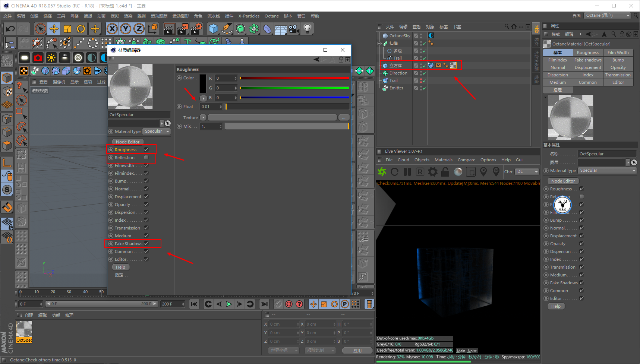This screenshot has width=640, height=364.
Task: Open Material type dropdown in attributes panel
Action: pos(608,171)
